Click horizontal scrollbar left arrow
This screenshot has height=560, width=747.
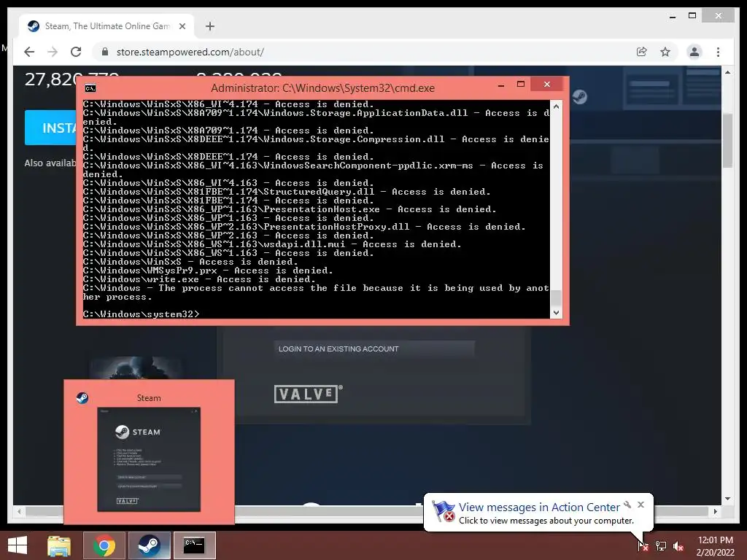[x=19, y=511]
